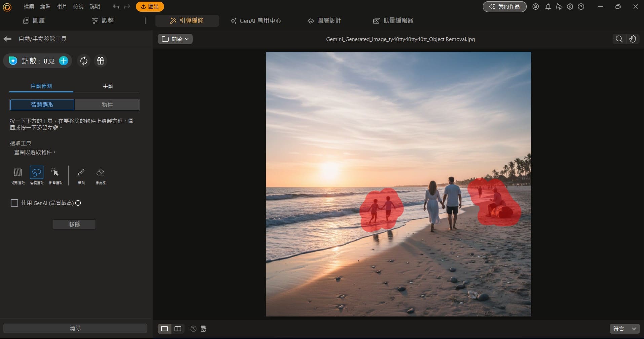Click the 自動/手動移除工具 panel title
Screen dimensions: 644x339
43,39
